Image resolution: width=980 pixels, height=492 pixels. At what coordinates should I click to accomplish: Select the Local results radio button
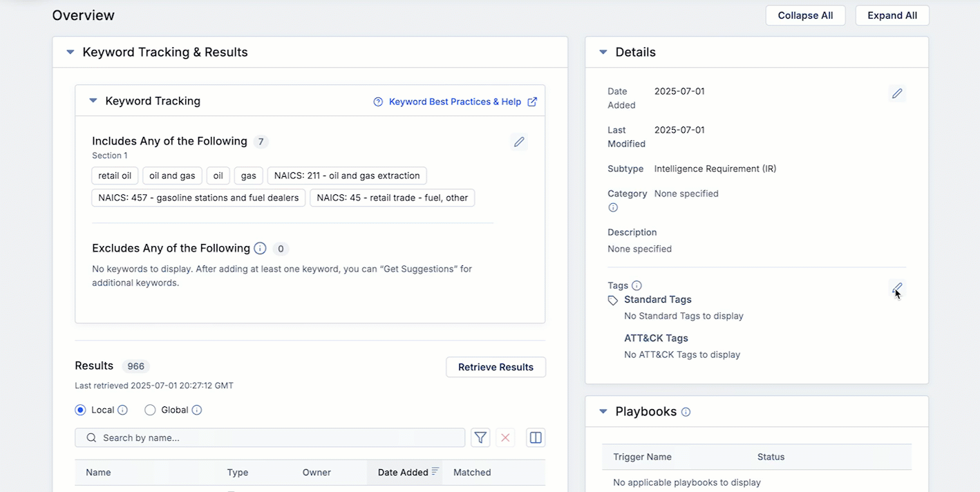click(x=81, y=410)
